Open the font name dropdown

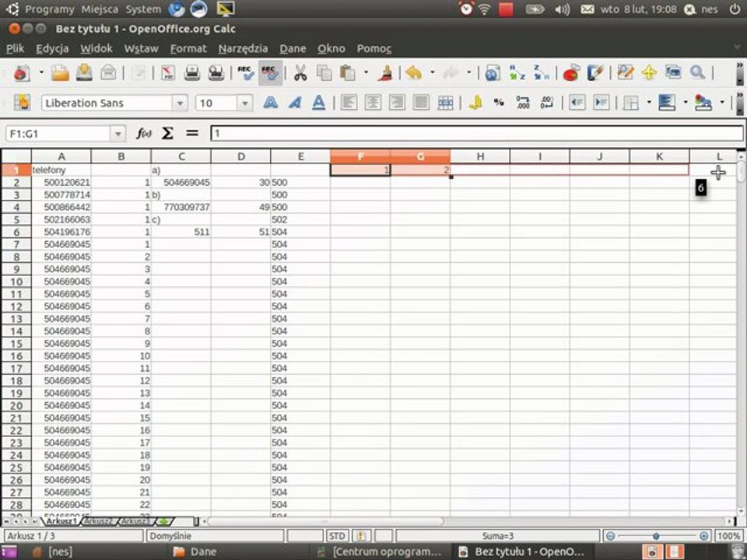180,103
